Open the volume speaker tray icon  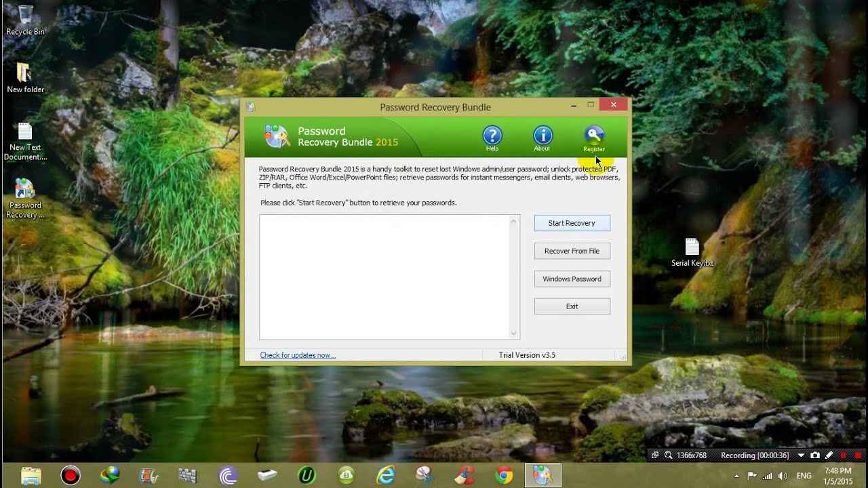783,476
